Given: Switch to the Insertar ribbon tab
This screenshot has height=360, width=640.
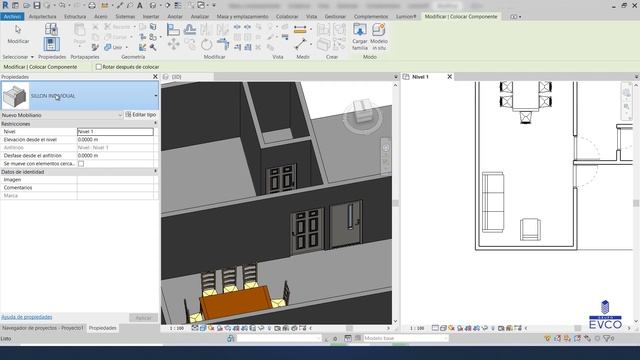Looking at the screenshot, I should 151,16.
